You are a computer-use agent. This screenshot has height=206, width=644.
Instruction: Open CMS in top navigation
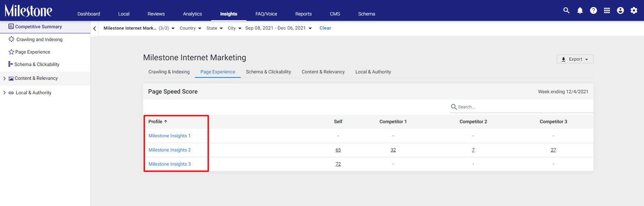tap(335, 14)
